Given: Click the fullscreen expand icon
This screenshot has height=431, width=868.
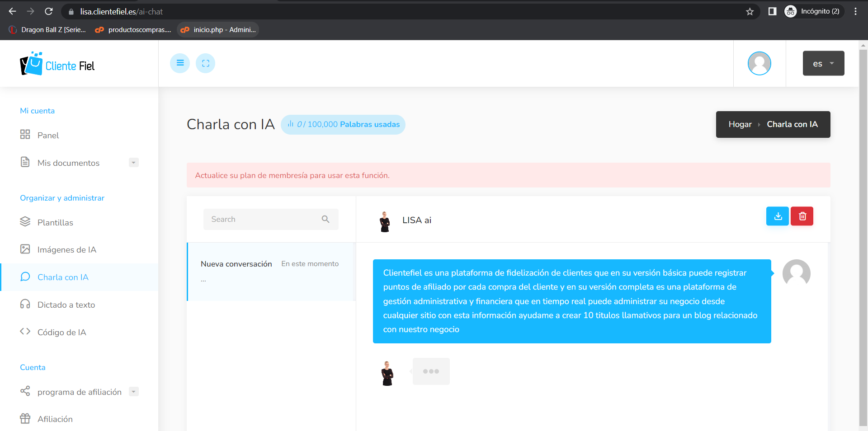Looking at the screenshot, I should click(x=206, y=63).
